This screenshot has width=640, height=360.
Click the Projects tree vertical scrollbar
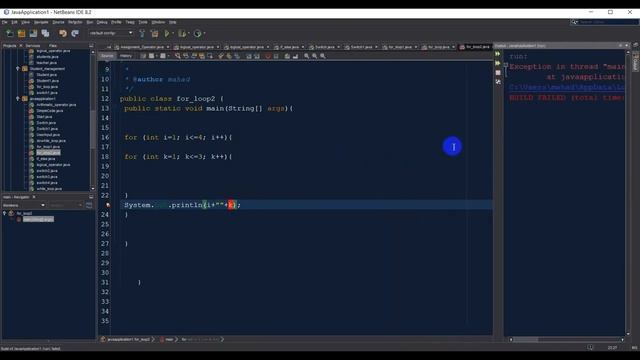[93, 120]
